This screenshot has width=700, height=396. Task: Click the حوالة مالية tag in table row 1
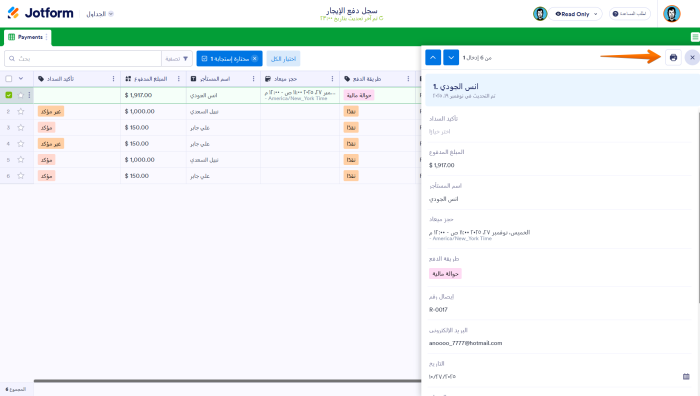(x=359, y=95)
